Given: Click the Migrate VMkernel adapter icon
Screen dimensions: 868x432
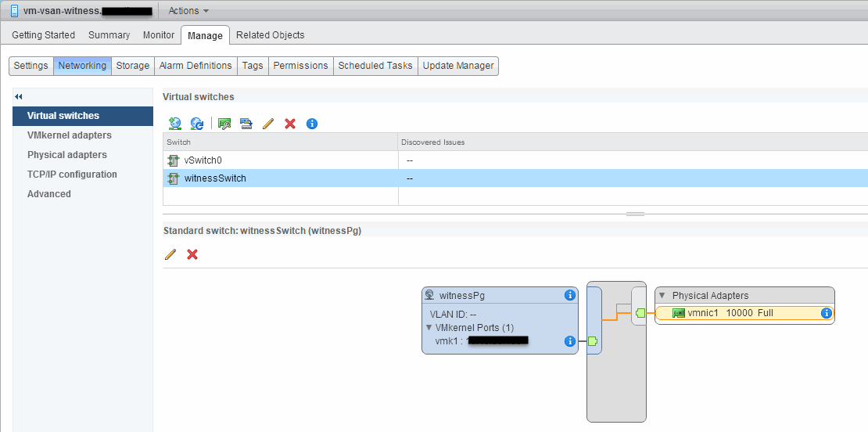Looking at the screenshot, I should (x=246, y=124).
